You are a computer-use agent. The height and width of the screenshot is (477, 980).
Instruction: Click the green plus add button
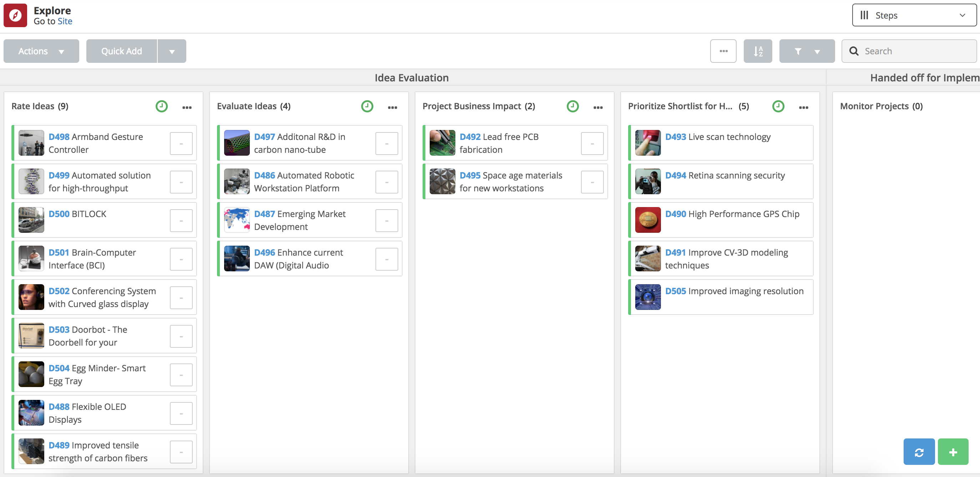(953, 452)
